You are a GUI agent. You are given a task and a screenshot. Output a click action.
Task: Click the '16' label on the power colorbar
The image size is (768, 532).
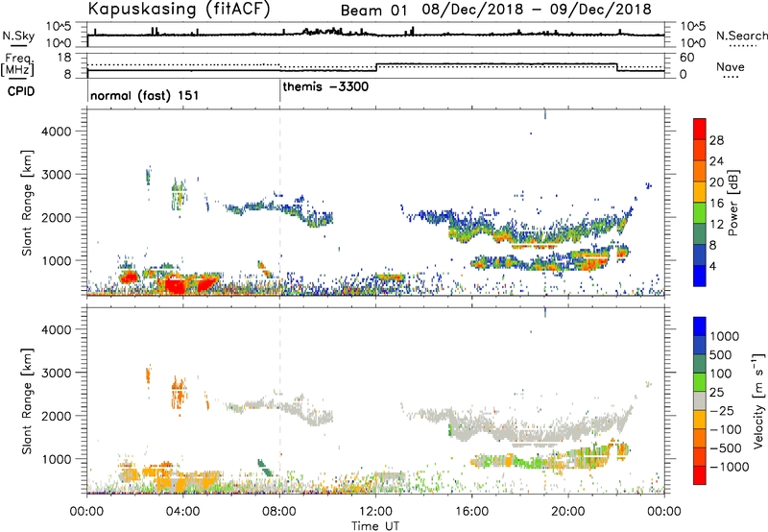coord(716,204)
